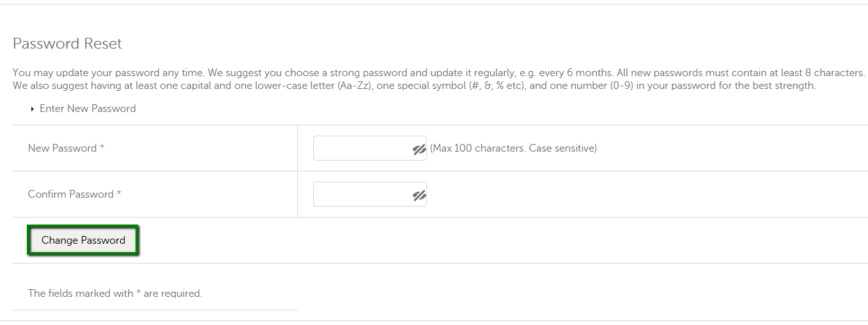The height and width of the screenshot is (325, 868).
Task: Reveal the New Password via eye-slash icon
Action: pyautogui.click(x=419, y=149)
